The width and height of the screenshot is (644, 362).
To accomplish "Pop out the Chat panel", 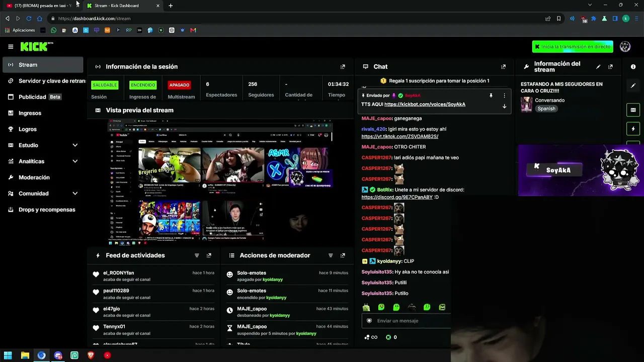I will click(503, 66).
